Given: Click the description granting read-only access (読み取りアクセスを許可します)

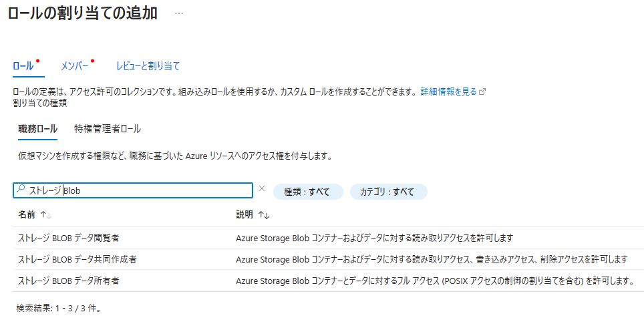Looking at the screenshot, I should tap(375, 238).
